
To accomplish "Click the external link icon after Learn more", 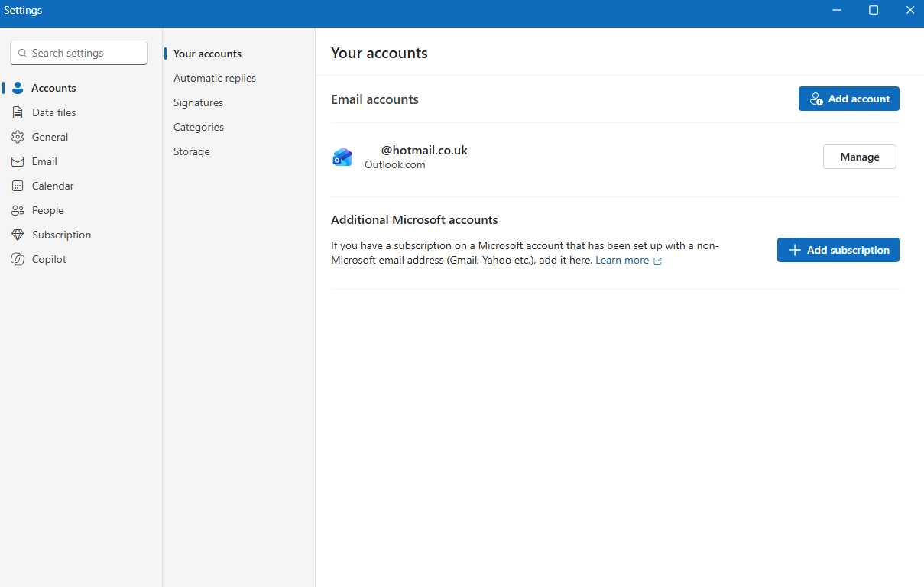I will pos(657,261).
